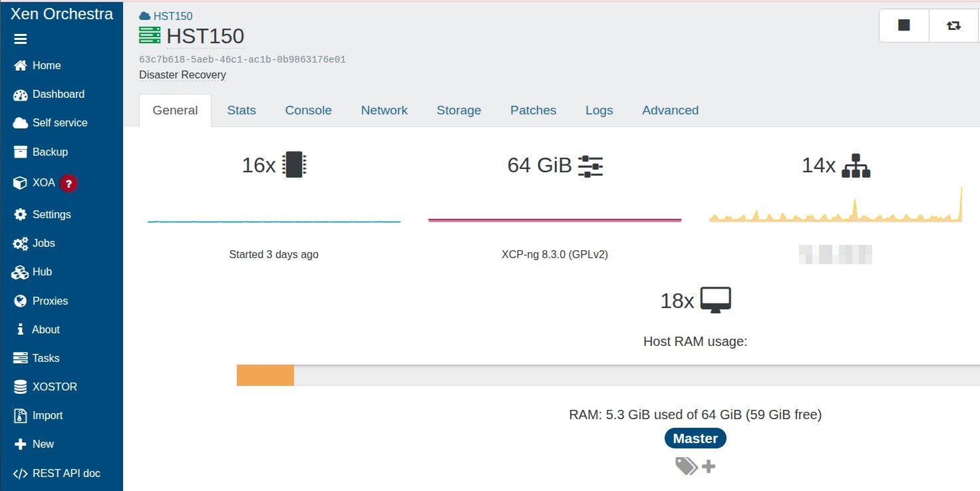
Task: Toggle the hamburger sidebar menu
Action: tap(21, 39)
